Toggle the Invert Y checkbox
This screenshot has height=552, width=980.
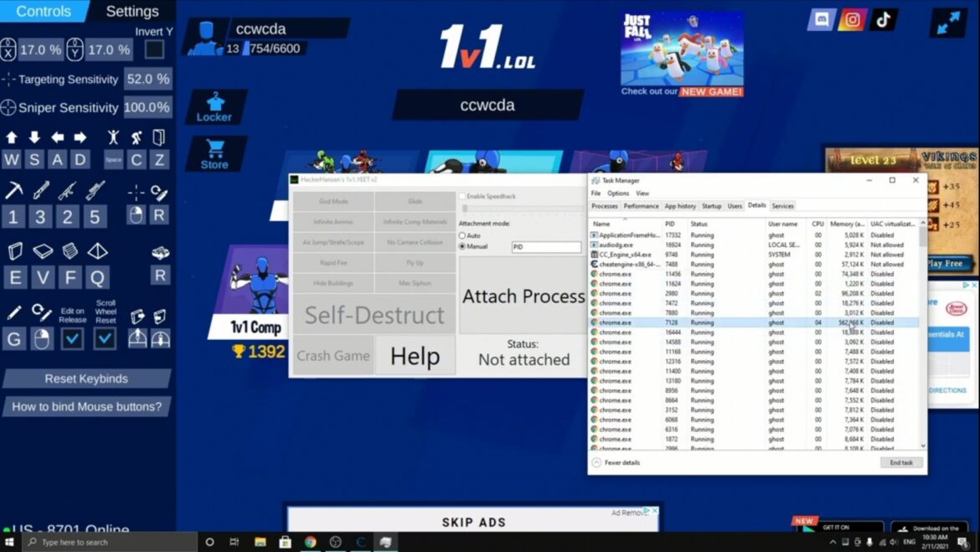click(x=154, y=49)
